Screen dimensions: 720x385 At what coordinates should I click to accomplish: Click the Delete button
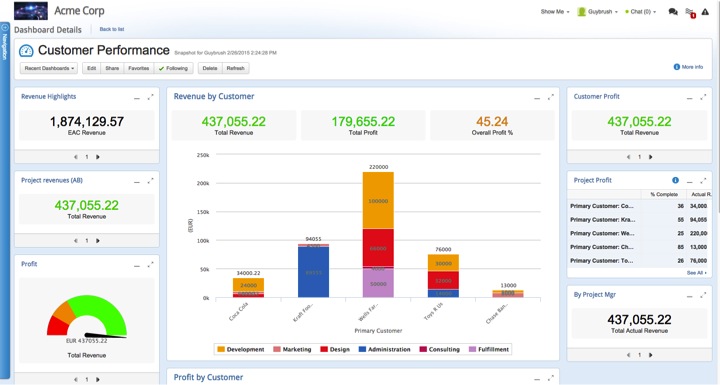point(210,68)
